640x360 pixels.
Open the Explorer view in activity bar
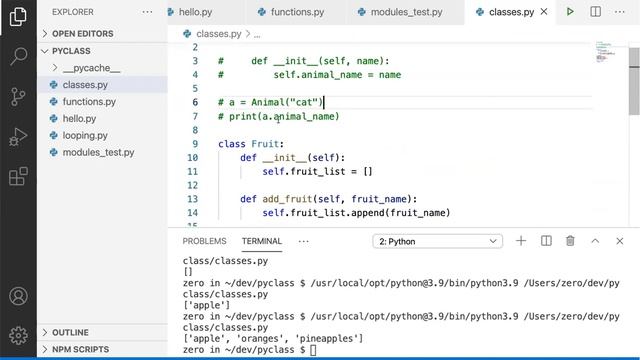pyautogui.click(x=18, y=17)
